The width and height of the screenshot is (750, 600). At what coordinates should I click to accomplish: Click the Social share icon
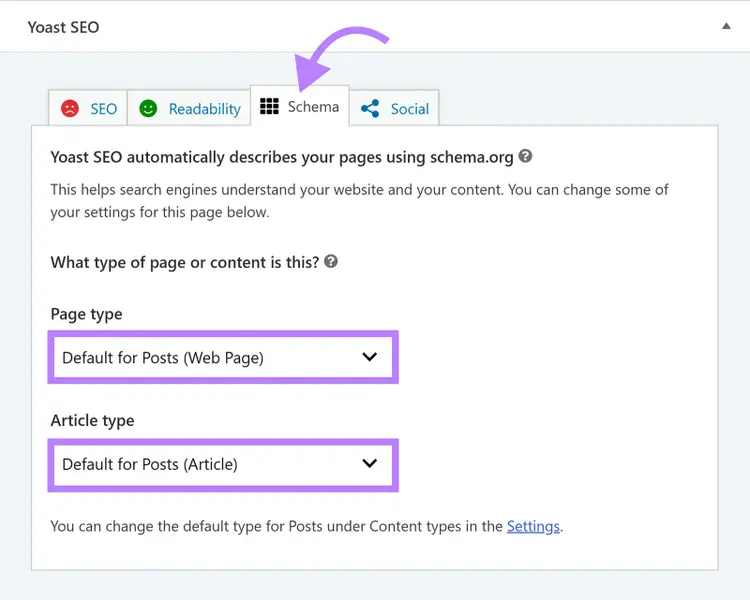click(370, 109)
